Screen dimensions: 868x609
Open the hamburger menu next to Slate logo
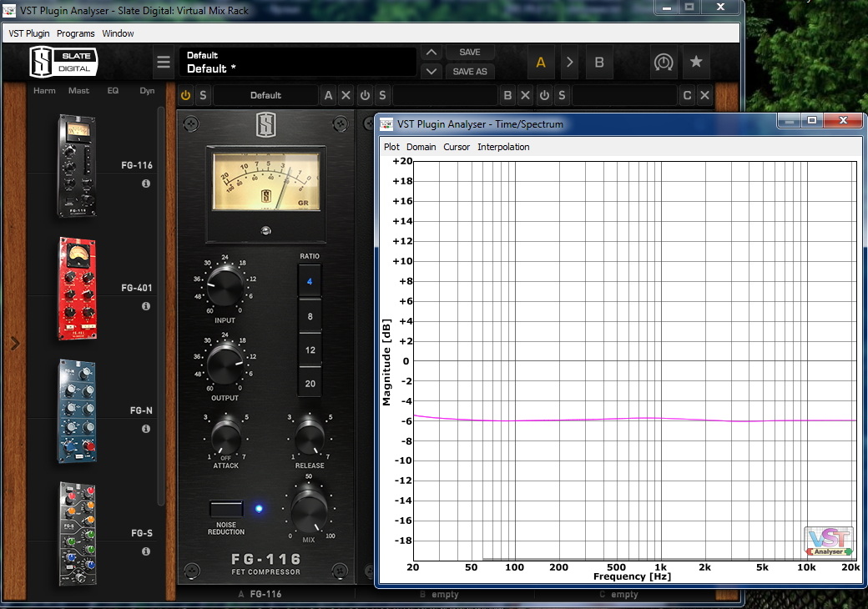tap(164, 63)
